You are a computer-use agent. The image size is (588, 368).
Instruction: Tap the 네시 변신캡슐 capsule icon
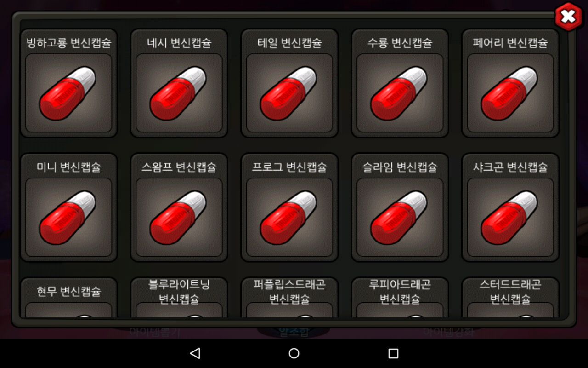[179, 93]
